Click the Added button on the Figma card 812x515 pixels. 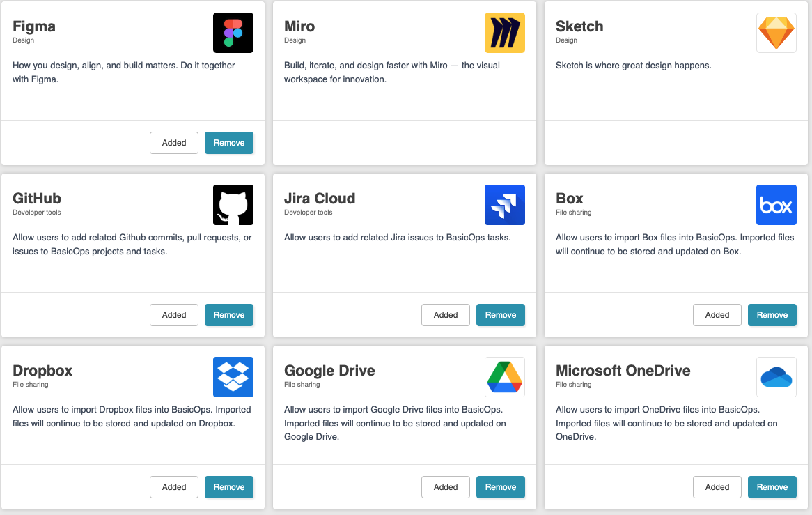click(174, 142)
